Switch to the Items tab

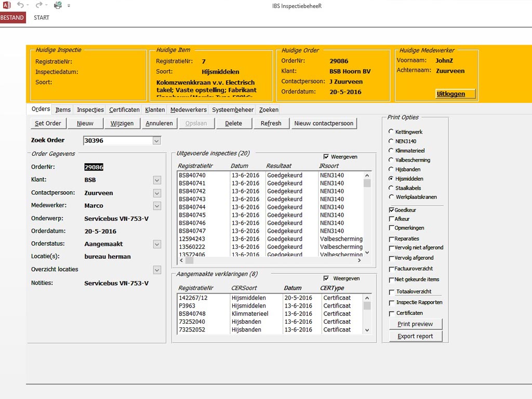(63, 110)
